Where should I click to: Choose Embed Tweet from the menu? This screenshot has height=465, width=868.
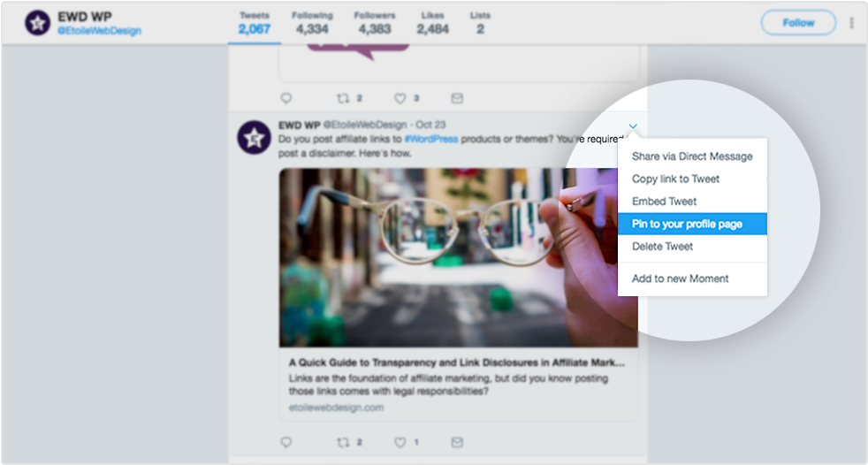click(x=664, y=202)
